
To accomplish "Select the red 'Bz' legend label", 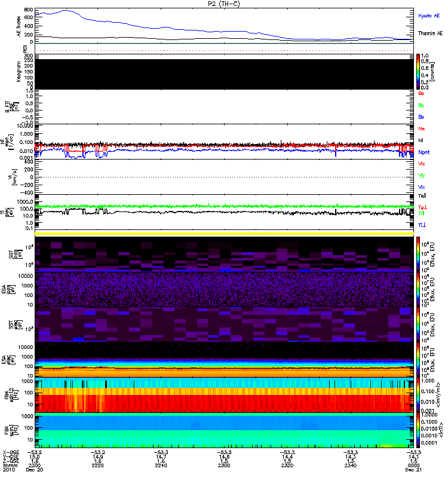I will (x=421, y=93).
